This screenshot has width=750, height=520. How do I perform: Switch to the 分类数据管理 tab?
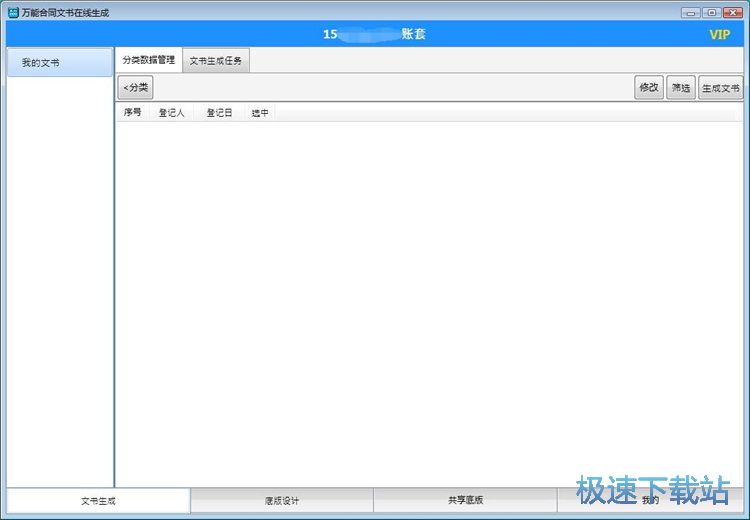click(149, 60)
